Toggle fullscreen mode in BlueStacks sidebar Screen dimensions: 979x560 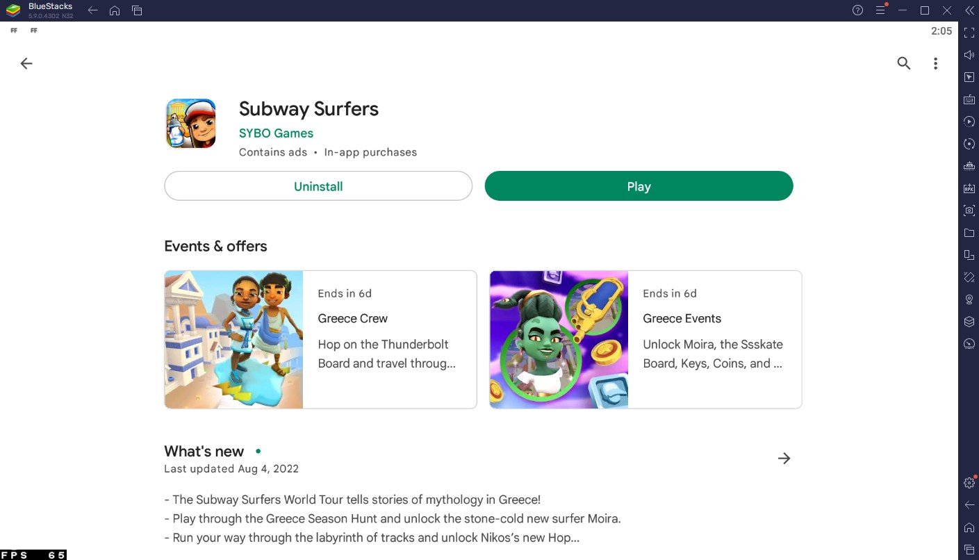pos(969,33)
